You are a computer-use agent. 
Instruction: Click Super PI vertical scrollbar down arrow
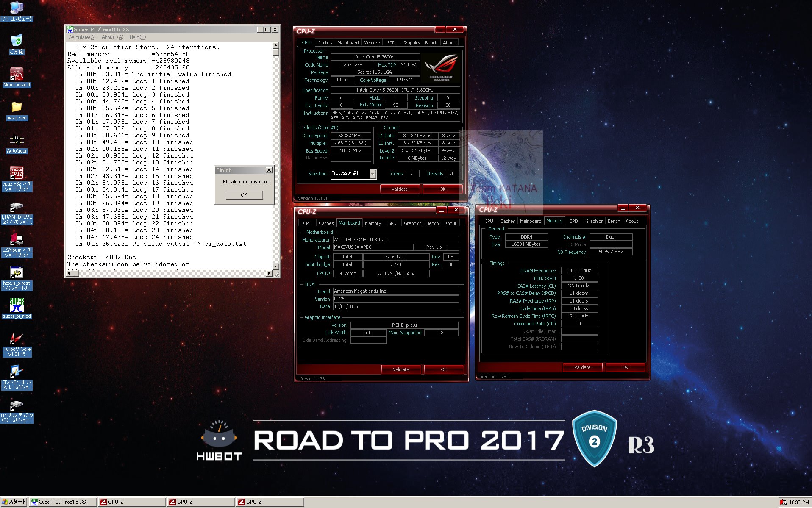276,266
